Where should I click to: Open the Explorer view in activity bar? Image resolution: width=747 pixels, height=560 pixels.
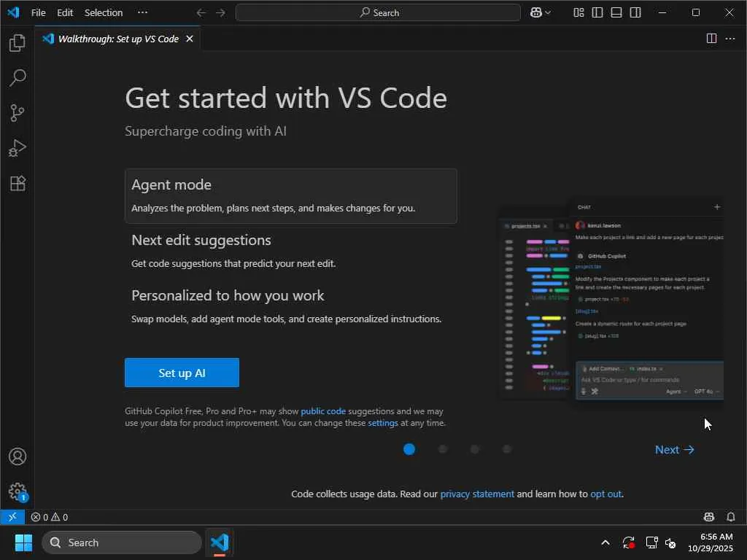tap(18, 43)
